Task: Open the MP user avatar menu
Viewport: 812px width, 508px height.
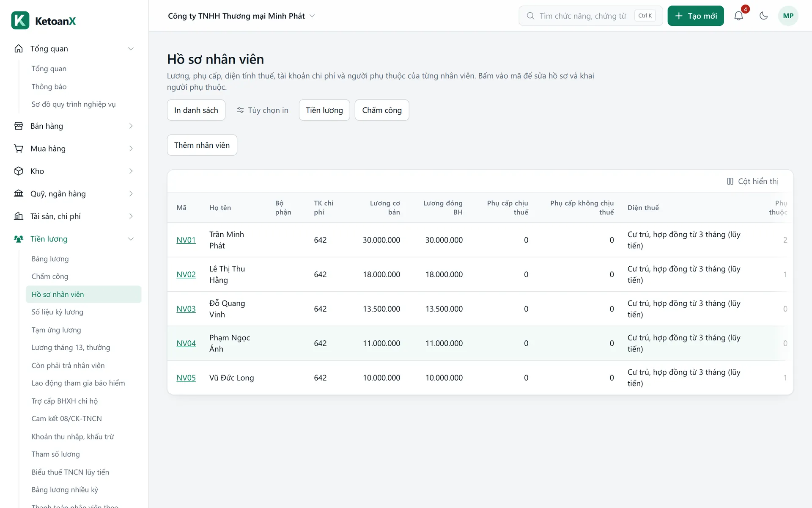Action: point(788,16)
